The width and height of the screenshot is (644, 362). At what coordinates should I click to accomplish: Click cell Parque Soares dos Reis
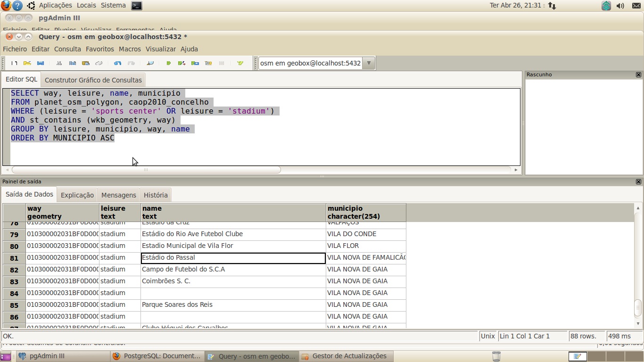233,305
